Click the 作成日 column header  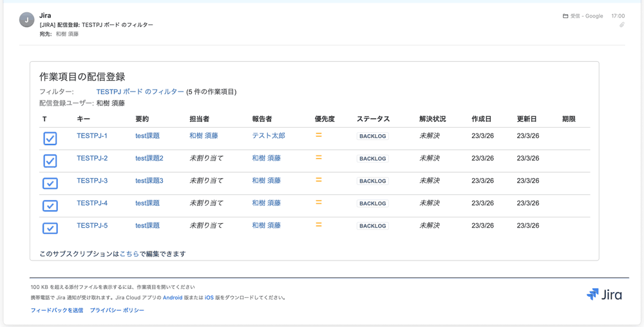481,119
